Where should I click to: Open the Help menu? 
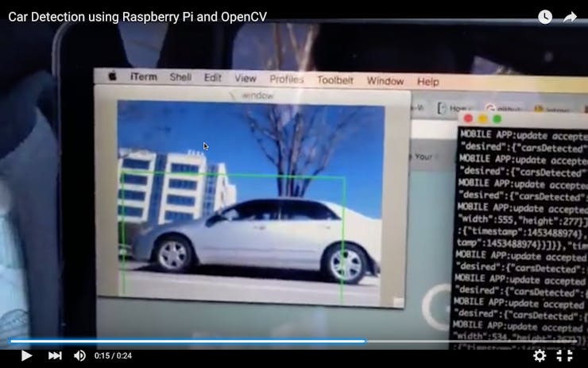[427, 81]
